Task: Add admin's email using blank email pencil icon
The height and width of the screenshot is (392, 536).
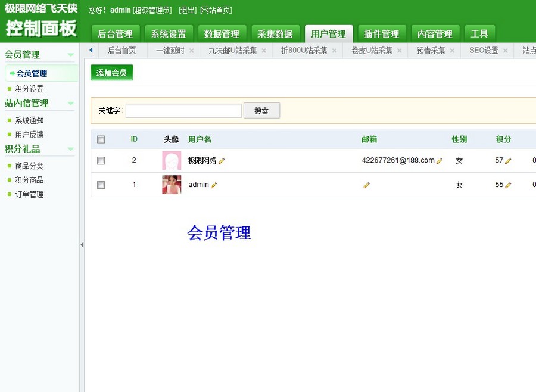Action: click(x=366, y=185)
